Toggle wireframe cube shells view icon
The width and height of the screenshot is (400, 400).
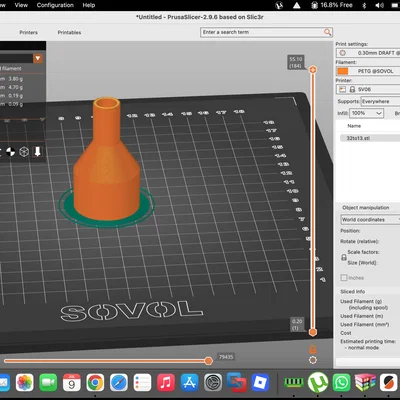24,152
